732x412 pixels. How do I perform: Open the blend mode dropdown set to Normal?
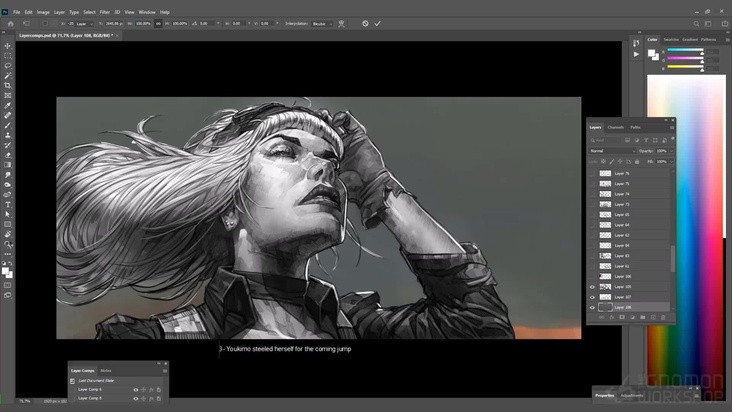tap(611, 151)
